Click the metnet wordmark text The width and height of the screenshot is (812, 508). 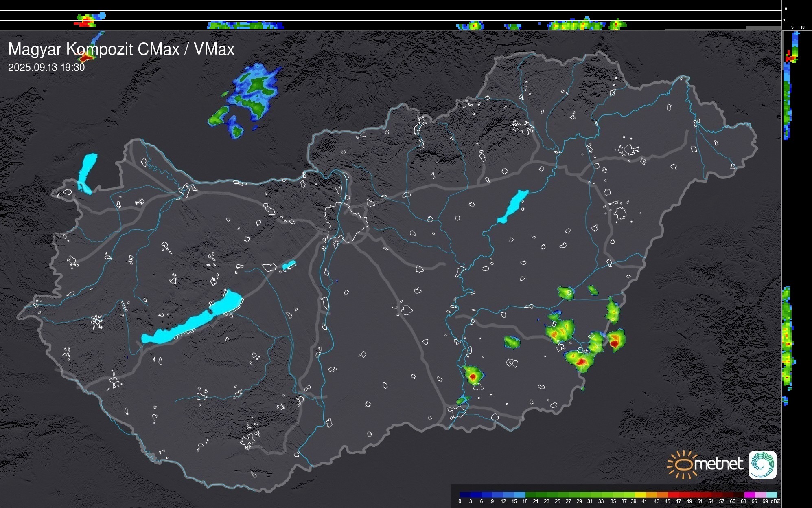(x=718, y=464)
